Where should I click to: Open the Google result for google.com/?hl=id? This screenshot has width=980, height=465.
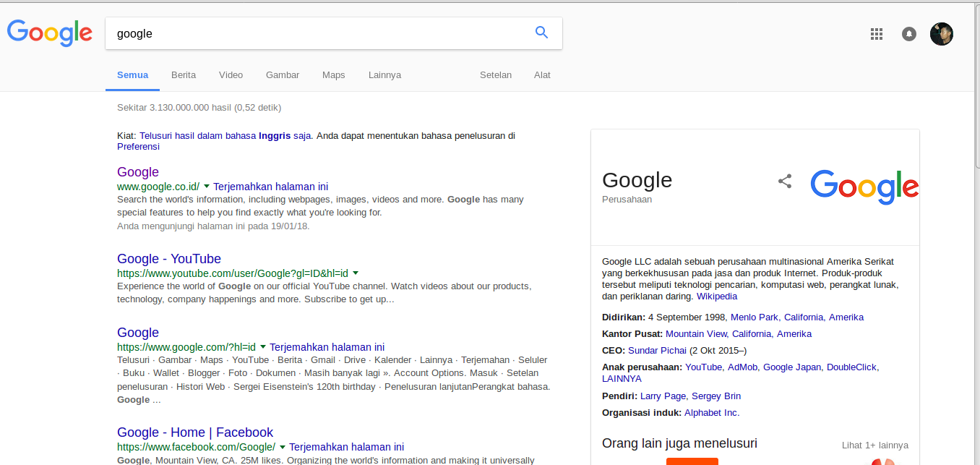138,333
